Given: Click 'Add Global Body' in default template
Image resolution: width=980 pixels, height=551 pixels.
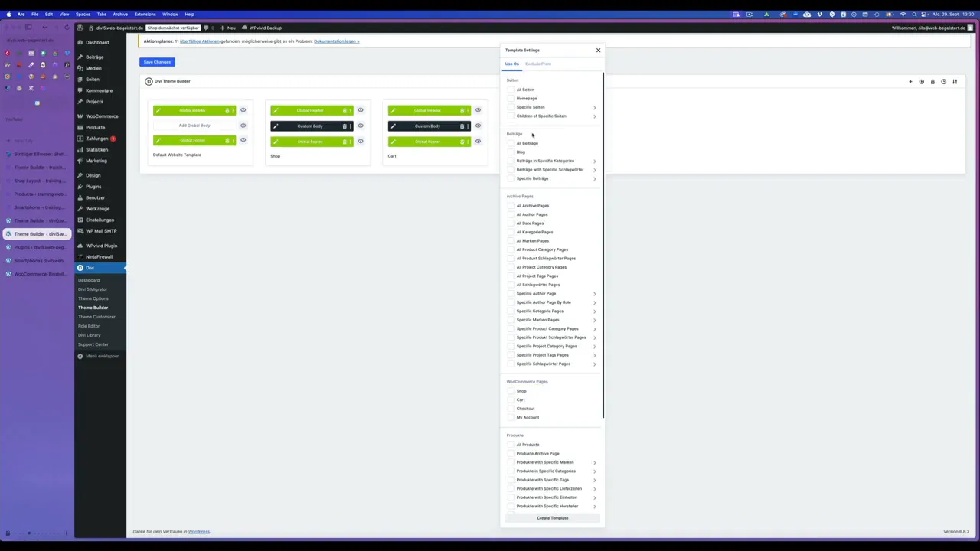Looking at the screenshot, I should [x=194, y=126].
